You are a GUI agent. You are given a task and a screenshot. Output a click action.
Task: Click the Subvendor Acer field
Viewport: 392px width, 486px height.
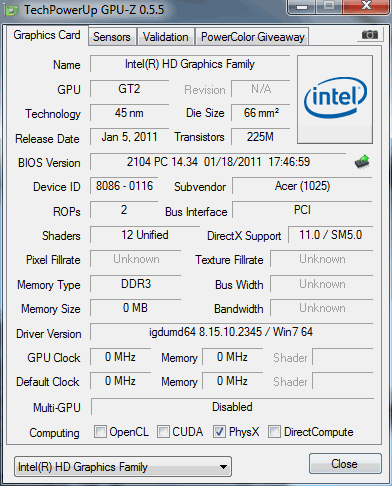point(302,186)
